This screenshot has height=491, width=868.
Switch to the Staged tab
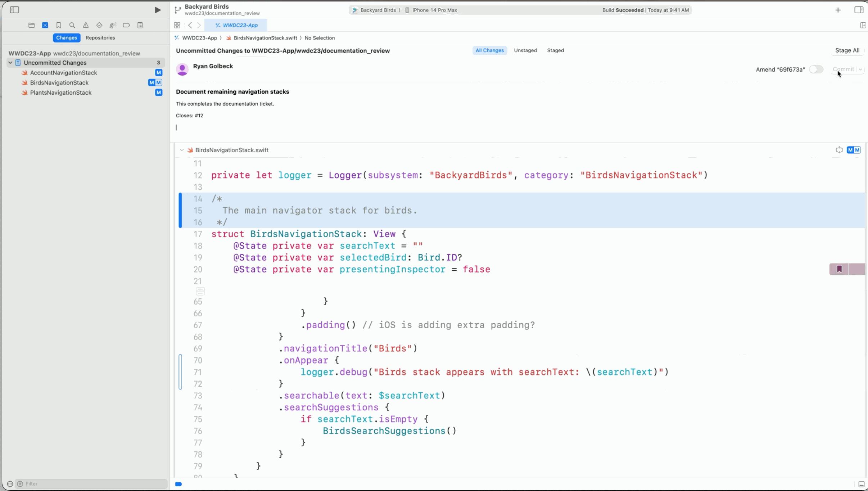coord(556,50)
